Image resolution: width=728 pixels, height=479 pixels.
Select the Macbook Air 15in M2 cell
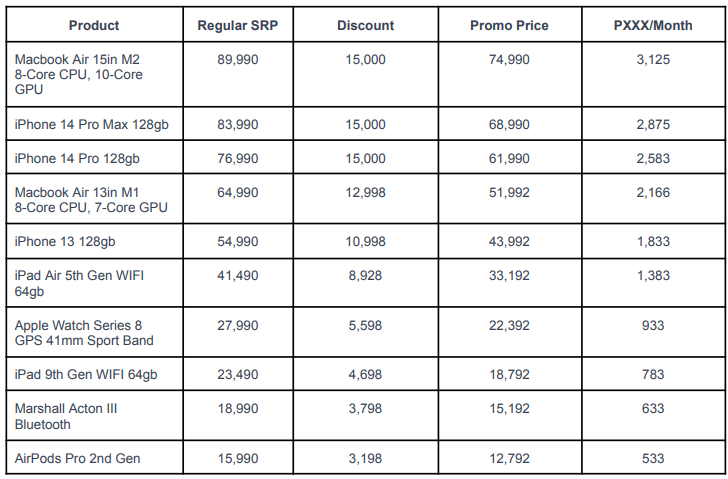(94, 74)
